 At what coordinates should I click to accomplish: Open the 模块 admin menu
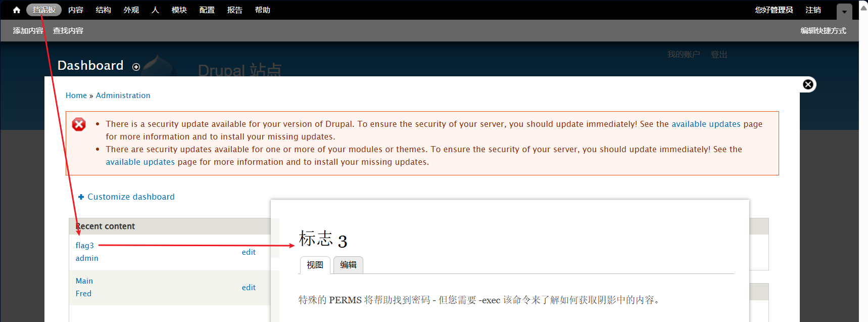point(179,10)
